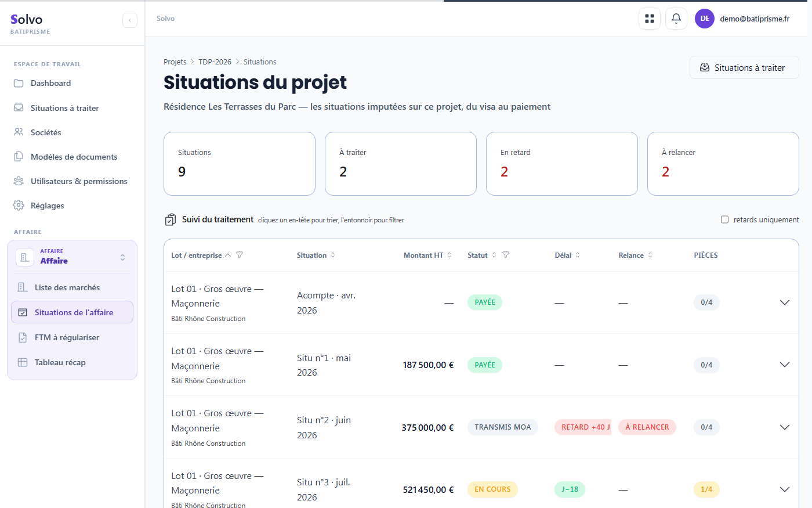Viewport: 812px width, 508px height.
Task: Click demo@batiprisme.fr account label
Action: 755,19
